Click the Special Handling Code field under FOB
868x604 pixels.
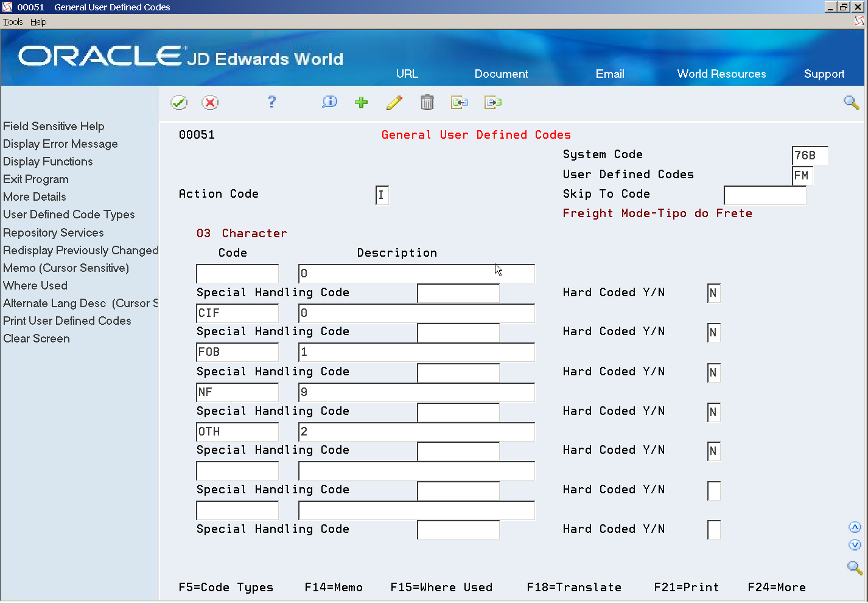pyautogui.click(x=458, y=372)
